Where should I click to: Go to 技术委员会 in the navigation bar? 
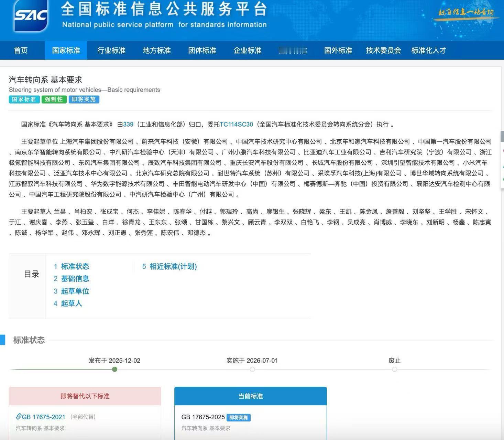coord(384,51)
